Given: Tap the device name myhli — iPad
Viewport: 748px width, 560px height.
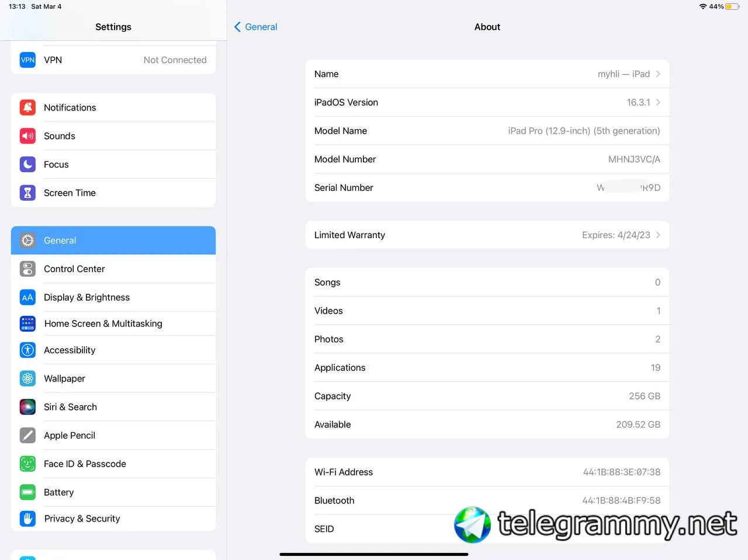Looking at the screenshot, I should click(624, 74).
